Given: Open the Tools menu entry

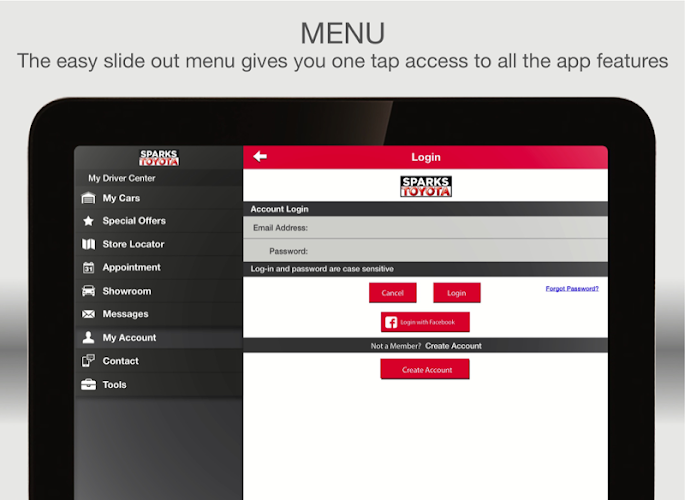Looking at the screenshot, I should 159,385.
